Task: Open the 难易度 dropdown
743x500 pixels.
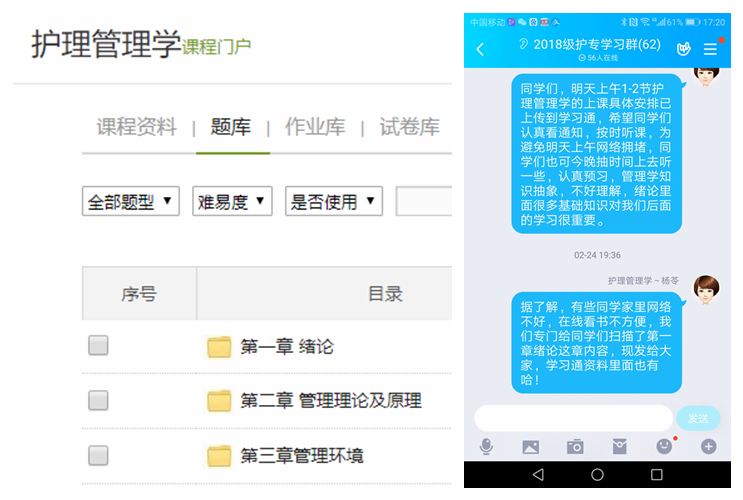Action: pyautogui.click(x=232, y=201)
